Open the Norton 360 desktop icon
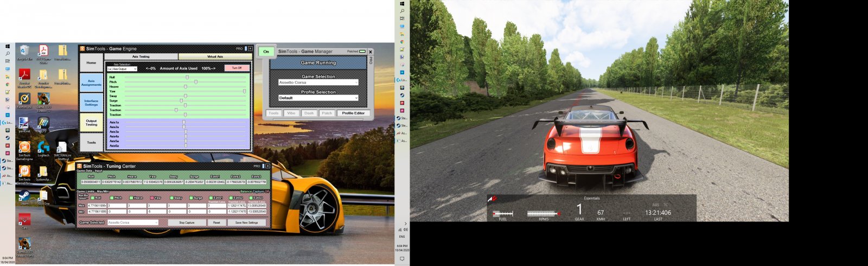The image size is (868, 266). point(24,99)
